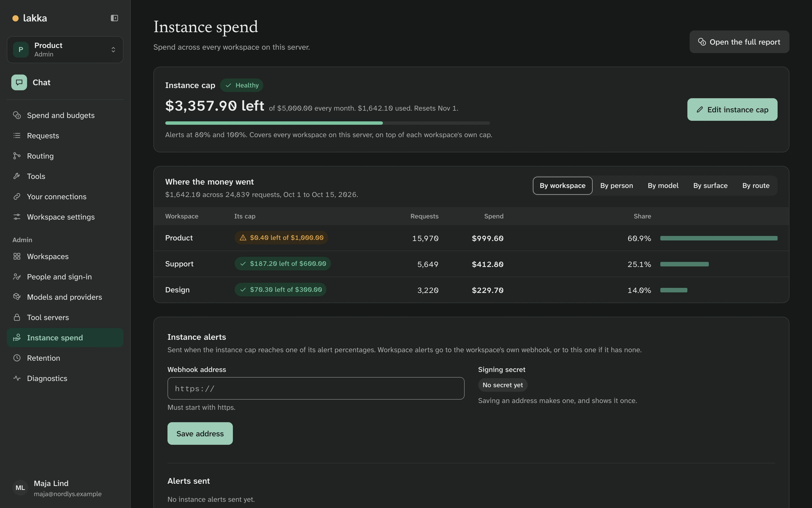
Task: Click the Requests list icon
Action: tap(17, 135)
